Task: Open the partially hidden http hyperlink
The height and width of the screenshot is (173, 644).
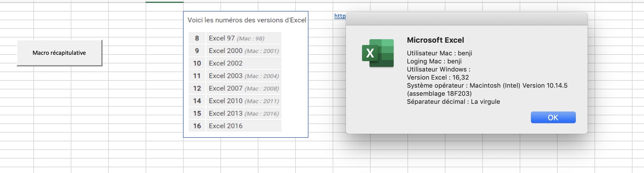Action: tap(340, 16)
